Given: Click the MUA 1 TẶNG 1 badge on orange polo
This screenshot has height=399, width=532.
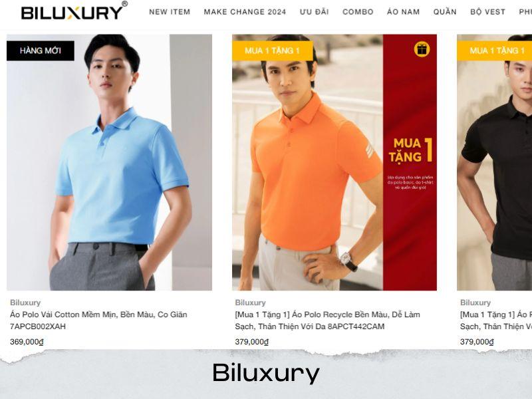Looking at the screenshot, I should [x=273, y=51].
